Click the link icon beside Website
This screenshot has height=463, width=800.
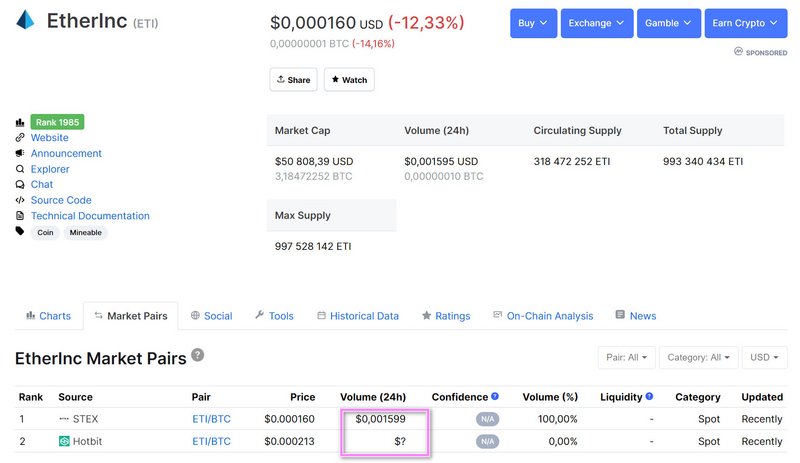tap(20, 138)
